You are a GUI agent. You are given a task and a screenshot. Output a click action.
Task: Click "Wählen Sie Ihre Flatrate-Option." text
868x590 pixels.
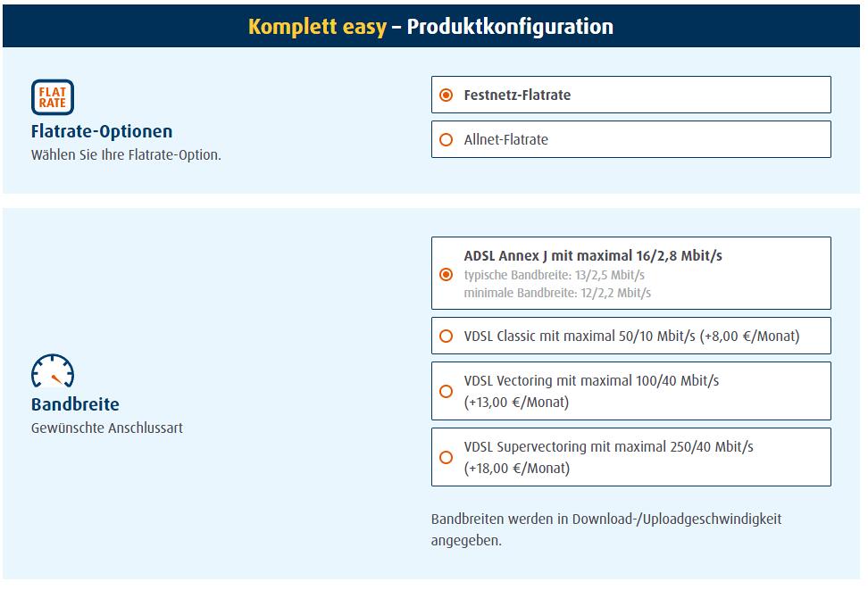(x=126, y=154)
